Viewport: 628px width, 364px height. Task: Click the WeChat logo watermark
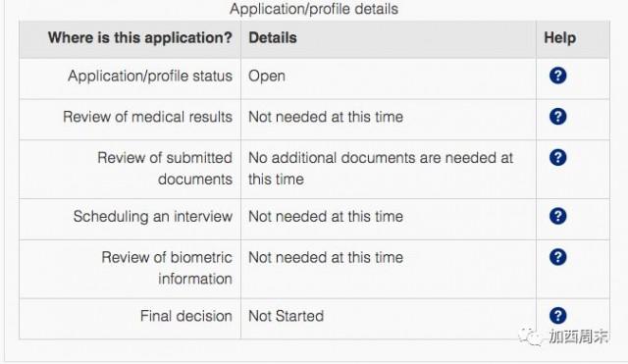pyautogui.click(x=530, y=337)
